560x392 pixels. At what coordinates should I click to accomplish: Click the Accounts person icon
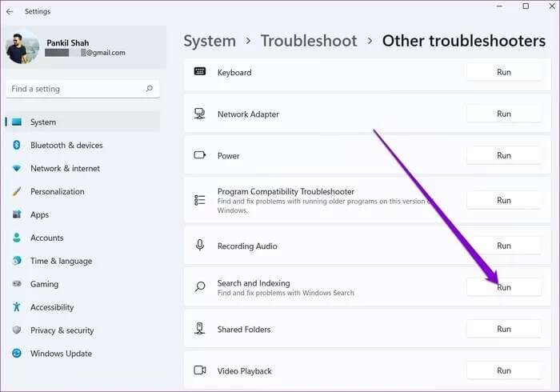(x=17, y=238)
